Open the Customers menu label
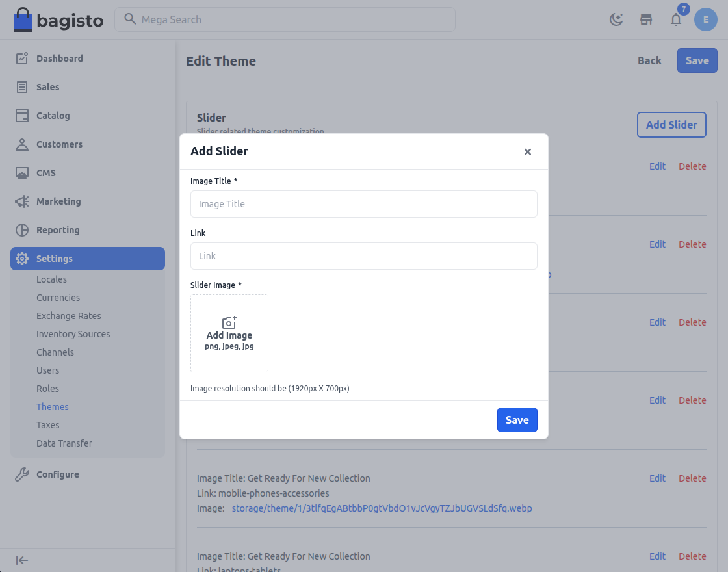The height and width of the screenshot is (572, 728). click(59, 144)
